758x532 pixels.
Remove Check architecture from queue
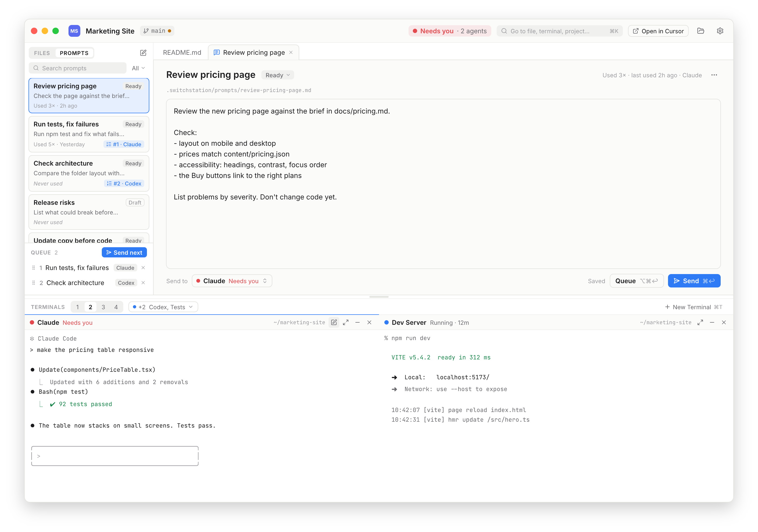pyautogui.click(x=143, y=282)
